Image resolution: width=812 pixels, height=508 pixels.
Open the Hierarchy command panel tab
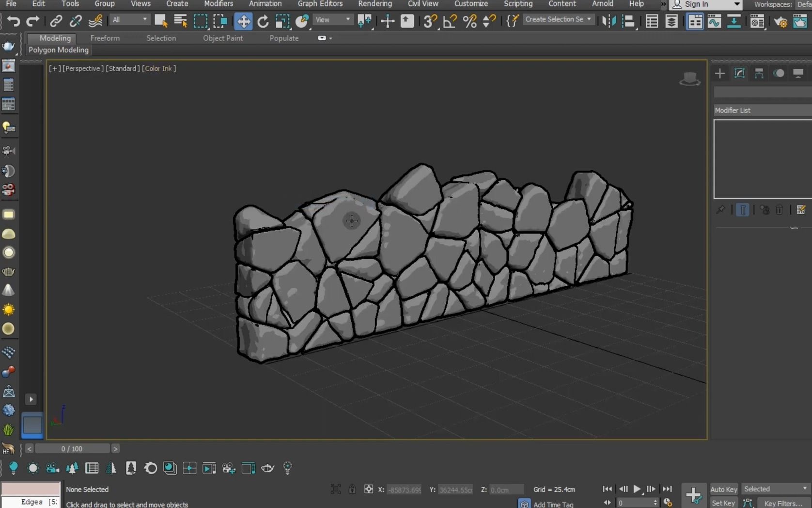759,73
